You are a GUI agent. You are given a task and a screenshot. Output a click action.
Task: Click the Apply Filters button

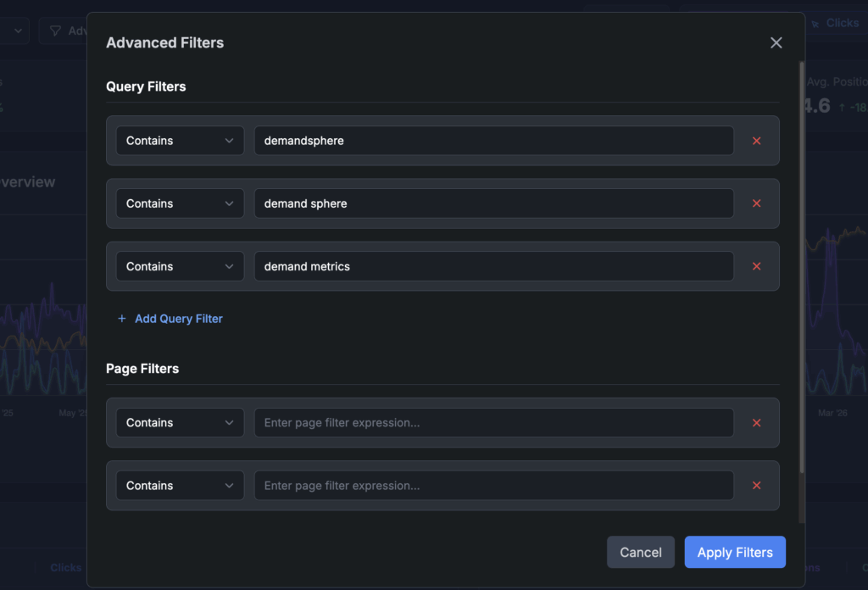734,552
